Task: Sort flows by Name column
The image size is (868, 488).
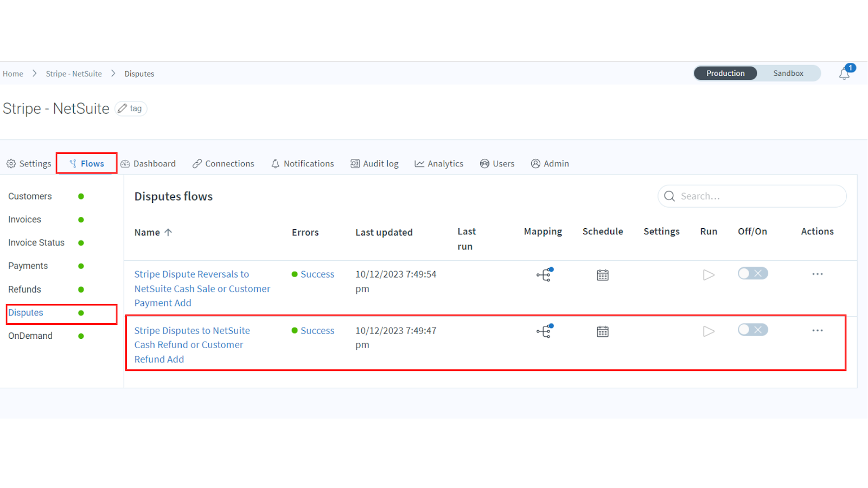Action: [x=147, y=233]
